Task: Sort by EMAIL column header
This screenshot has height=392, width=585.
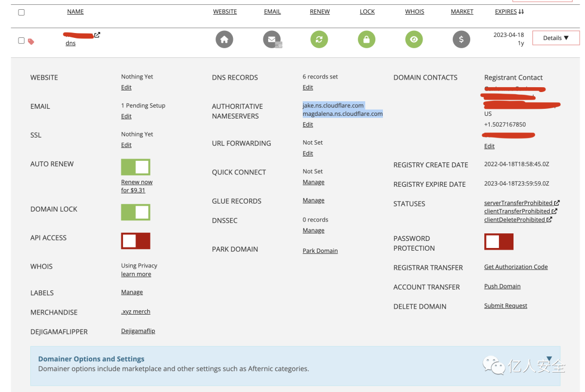Action: (x=272, y=11)
